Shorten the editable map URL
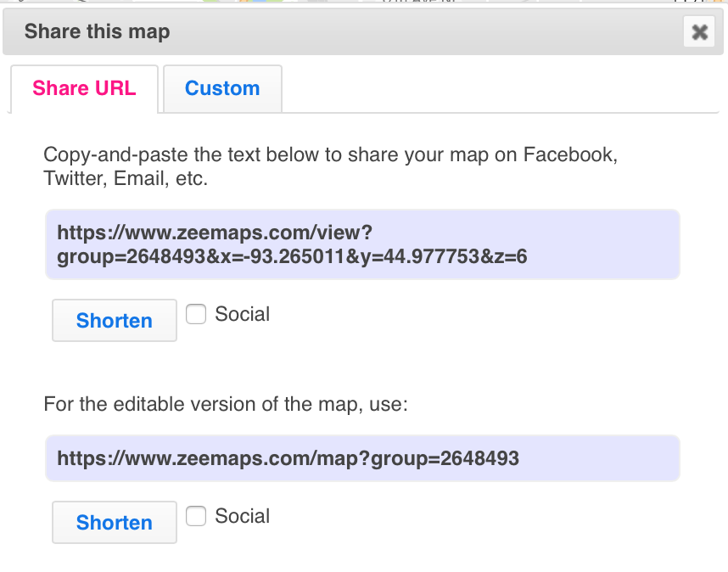This screenshot has width=728, height=572. click(x=115, y=522)
